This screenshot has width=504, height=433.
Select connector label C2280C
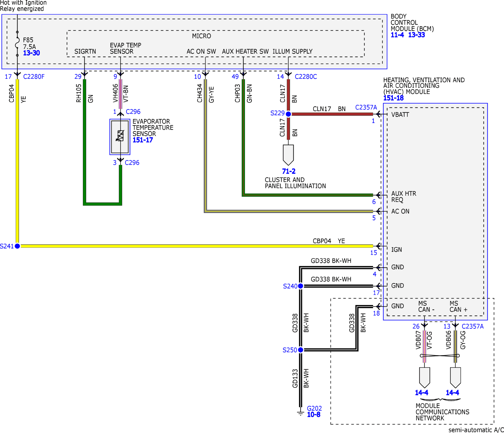point(306,77)
